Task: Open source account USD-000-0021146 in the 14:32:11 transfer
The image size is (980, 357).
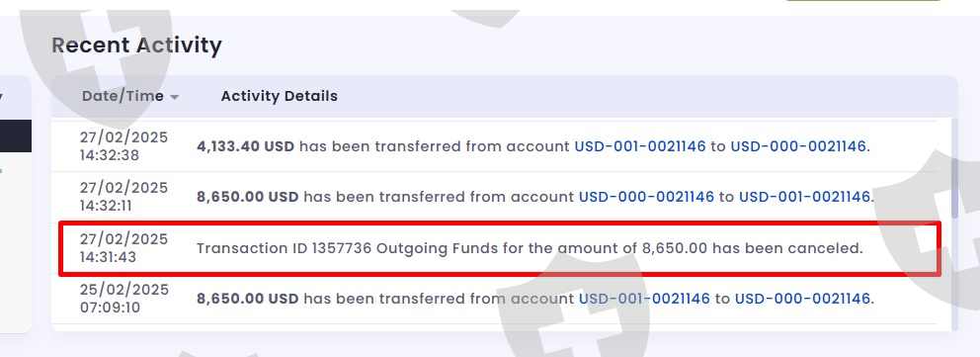Action: [x=646, y=197]
